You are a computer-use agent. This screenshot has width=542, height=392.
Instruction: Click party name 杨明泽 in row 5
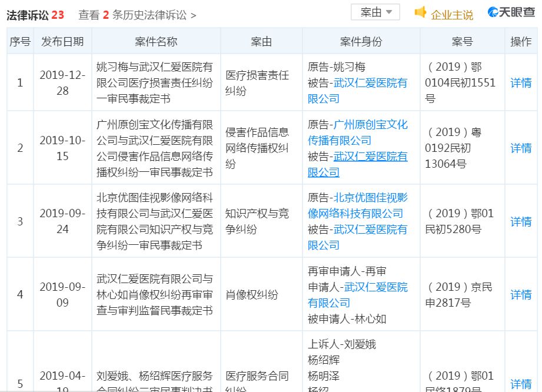click(x=324, y=376)
